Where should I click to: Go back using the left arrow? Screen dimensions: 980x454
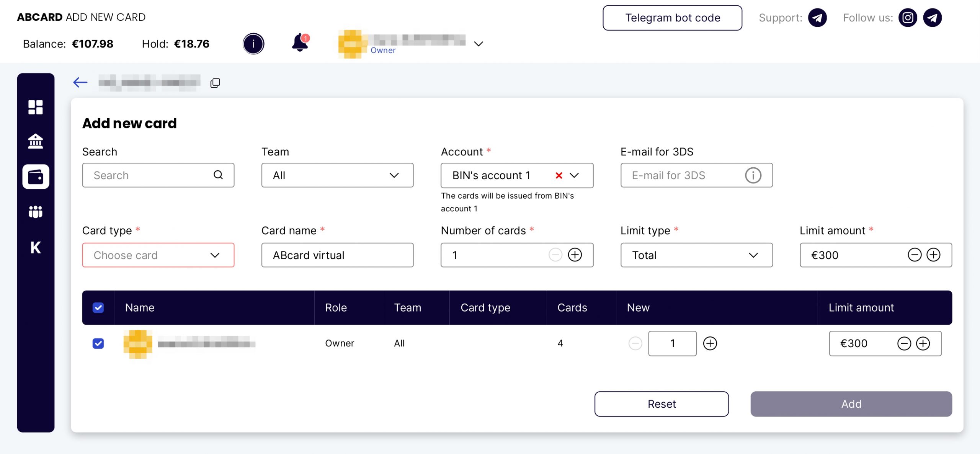pos(80,82)
